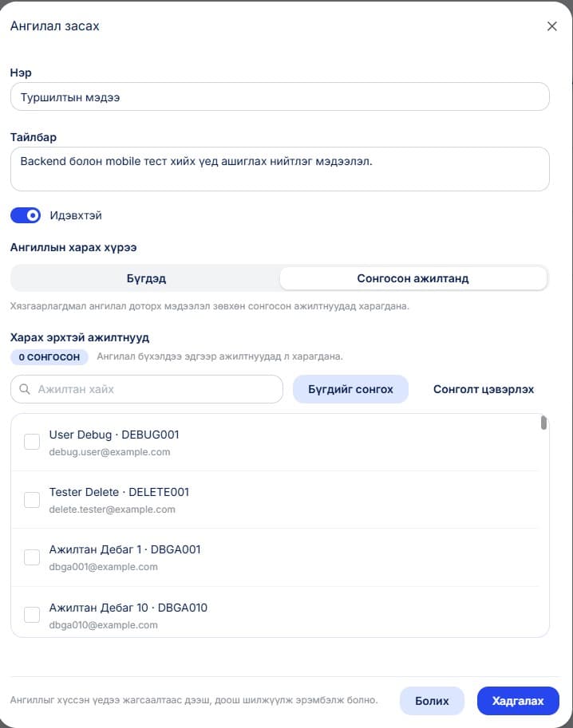Click the 0 сонгосон badge

49,356
